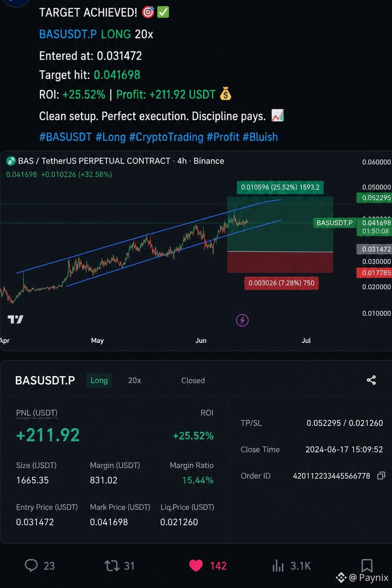Tap the share icon in position card
Screen dimensions: 392x588
tap(371, 380)
